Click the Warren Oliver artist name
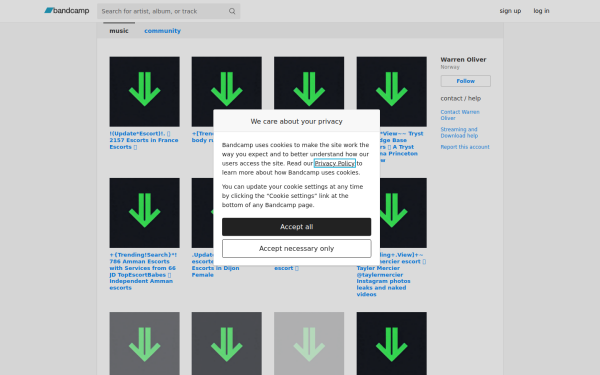Viewport: 600px width, 375px height. tap(463, 60)
